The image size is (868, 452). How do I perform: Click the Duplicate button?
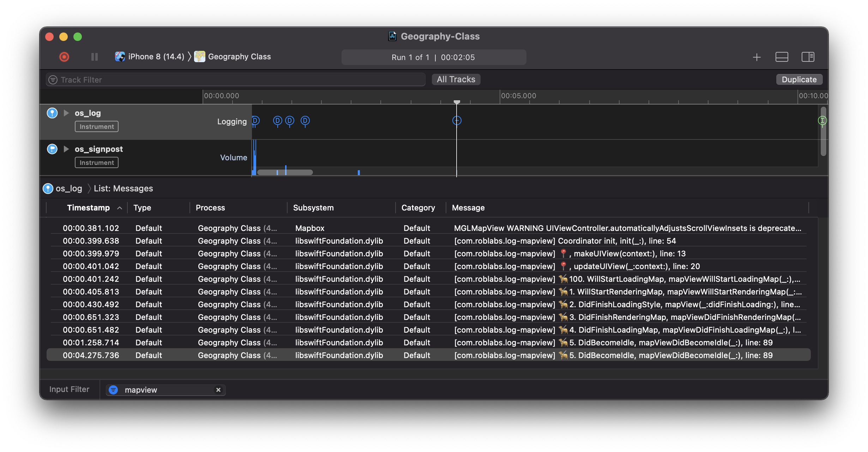pyautogui.click(x=799, y=79)
